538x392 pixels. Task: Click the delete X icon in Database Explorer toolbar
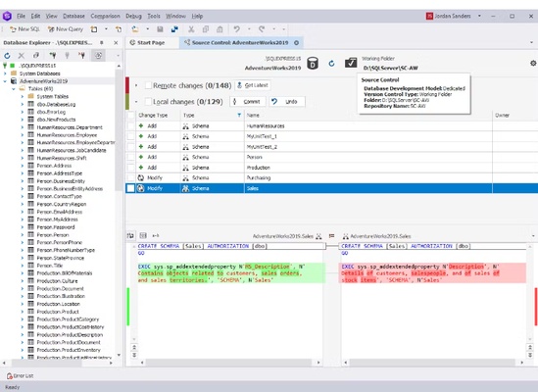click(22, 55)
